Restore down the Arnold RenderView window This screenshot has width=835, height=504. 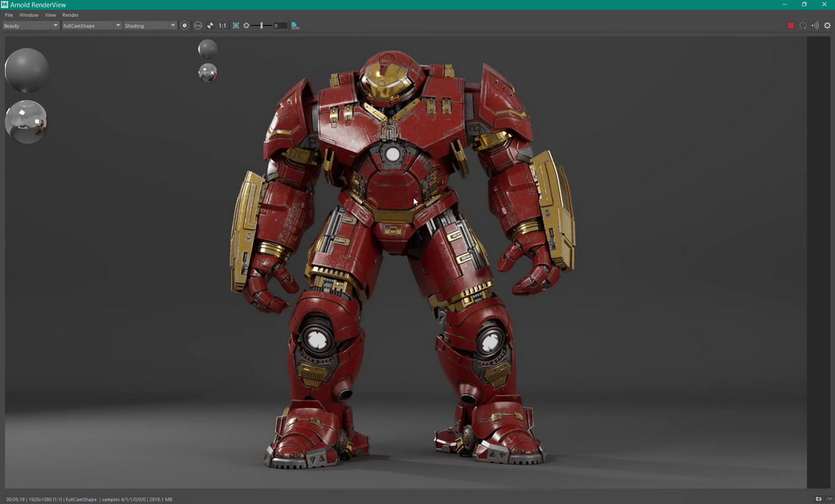[x=804, y=4]
